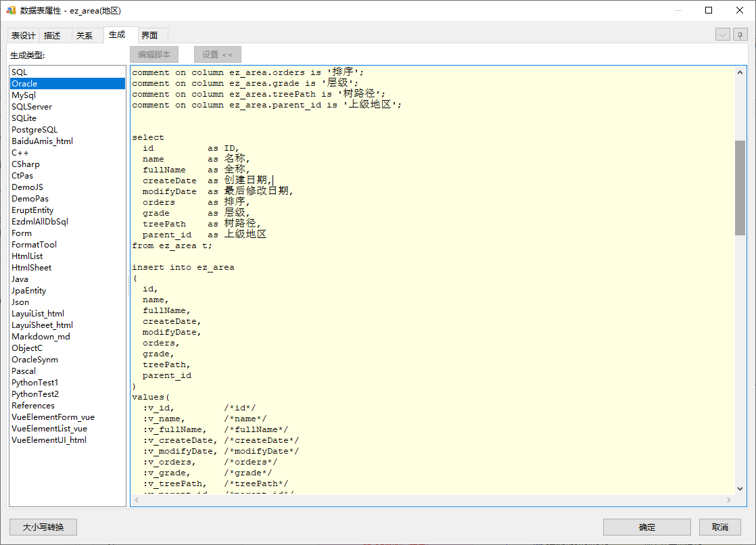
Task: Select Form in the type list
Action: pos(68,233)
